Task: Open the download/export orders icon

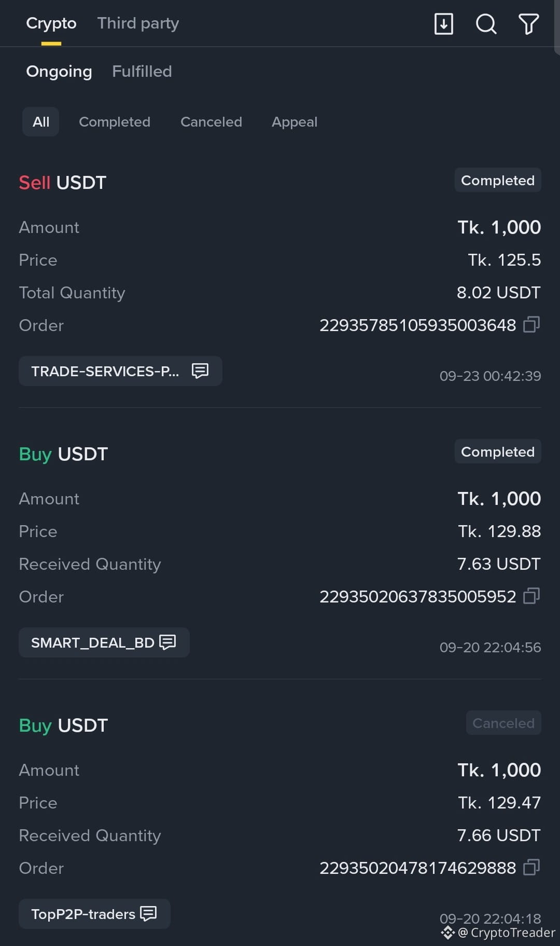Action: 443,24
